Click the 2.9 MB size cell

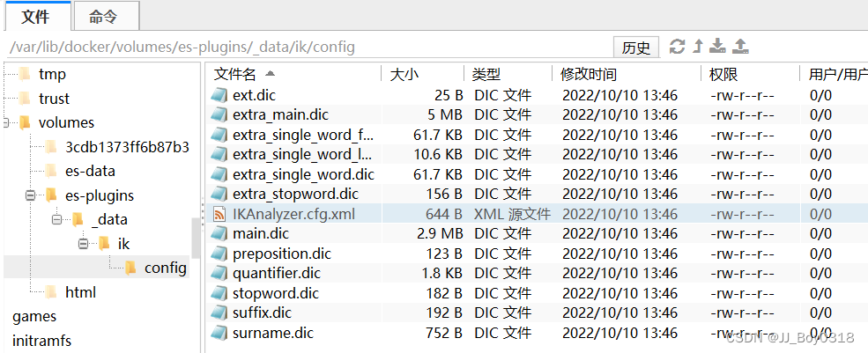(440, 234)
